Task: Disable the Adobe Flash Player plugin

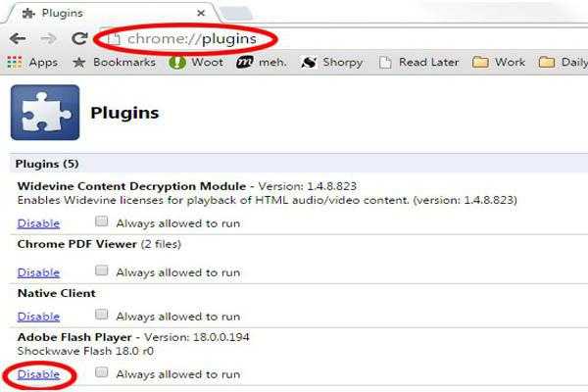Action: pos(38,374)
